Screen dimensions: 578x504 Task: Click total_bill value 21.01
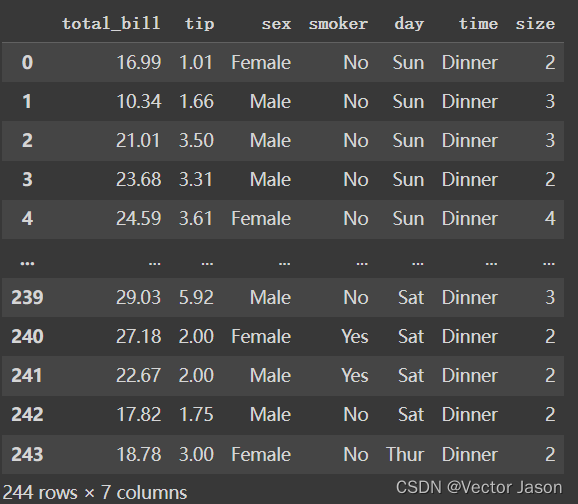click(138, 140)
